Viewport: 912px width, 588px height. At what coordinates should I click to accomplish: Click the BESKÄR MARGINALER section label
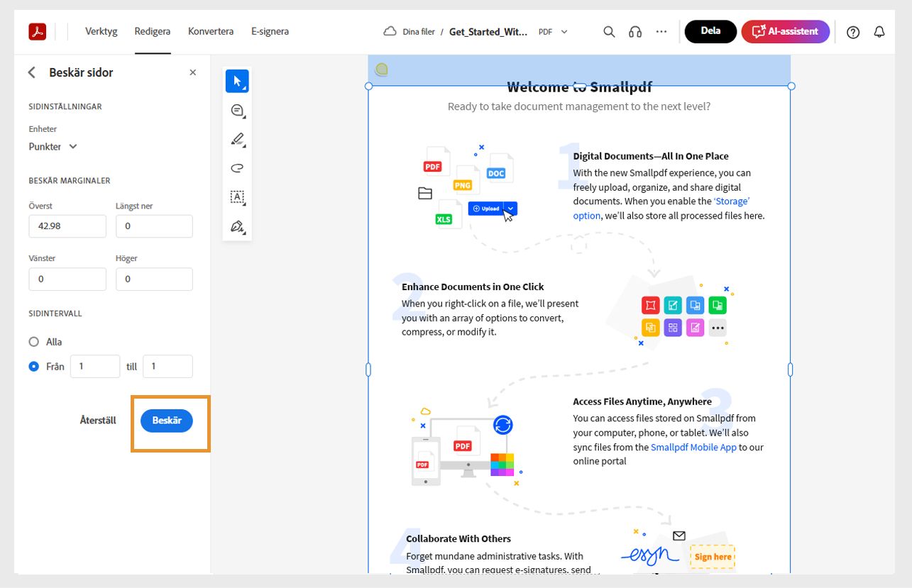click(x=70, y=181)
